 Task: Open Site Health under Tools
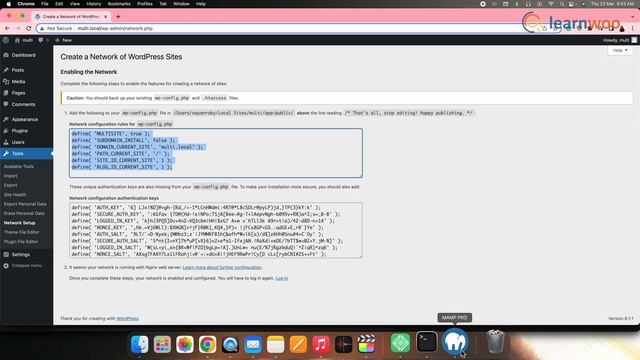tap(15, 195)
